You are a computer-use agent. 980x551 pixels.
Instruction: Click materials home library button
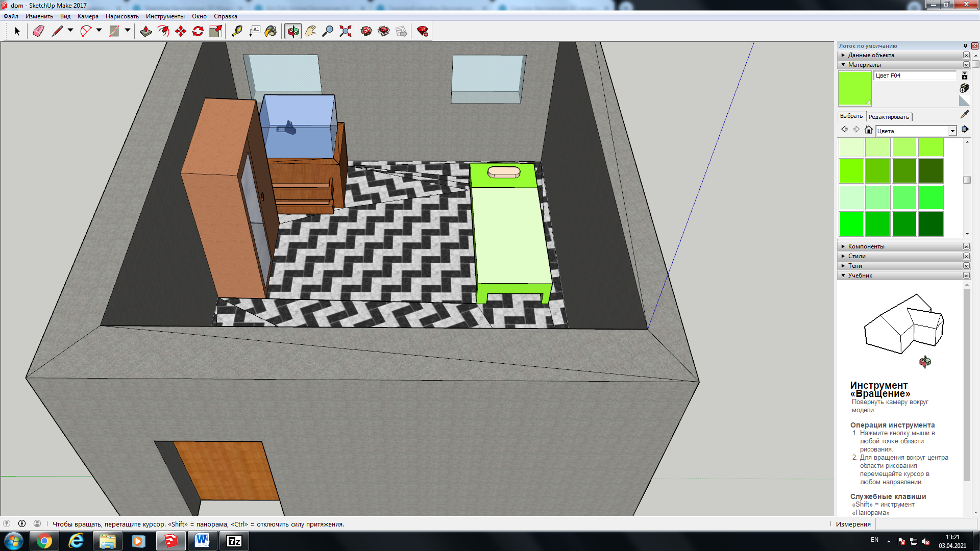pos(868,130)
